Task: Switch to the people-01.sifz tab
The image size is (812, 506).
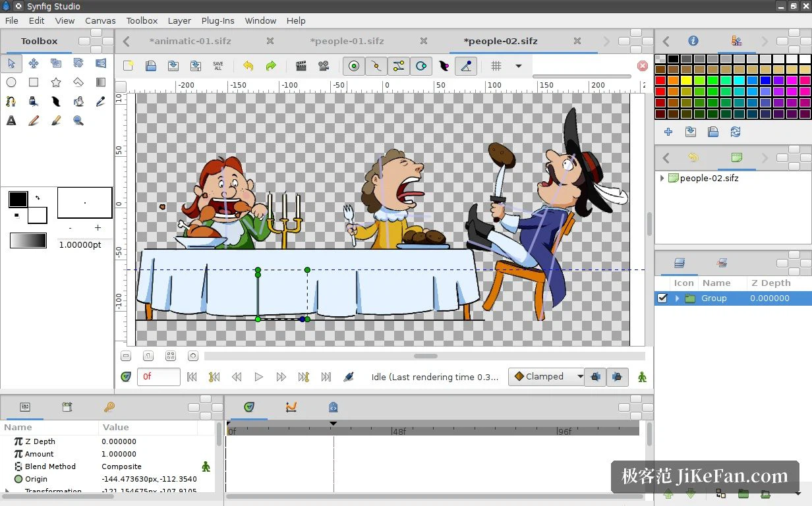Action: [347, 41]
